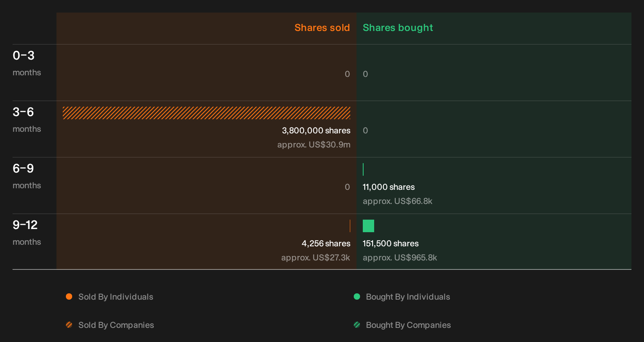
Task: Click the 3-6 months row label
Action: [27, 120]
